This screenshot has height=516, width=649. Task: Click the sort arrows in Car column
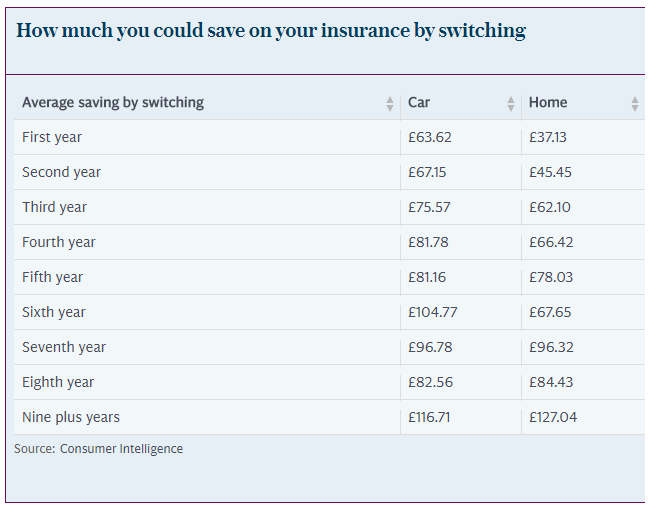pyautogui.click(x=511, y=103)
